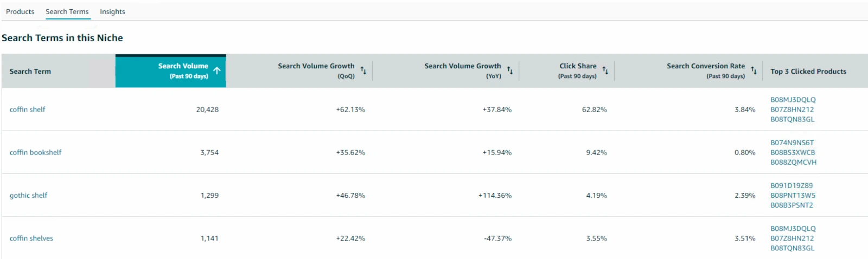Click product link B08PNT13W5
Screen dimensions: 868x259
(x=793, y=196)
